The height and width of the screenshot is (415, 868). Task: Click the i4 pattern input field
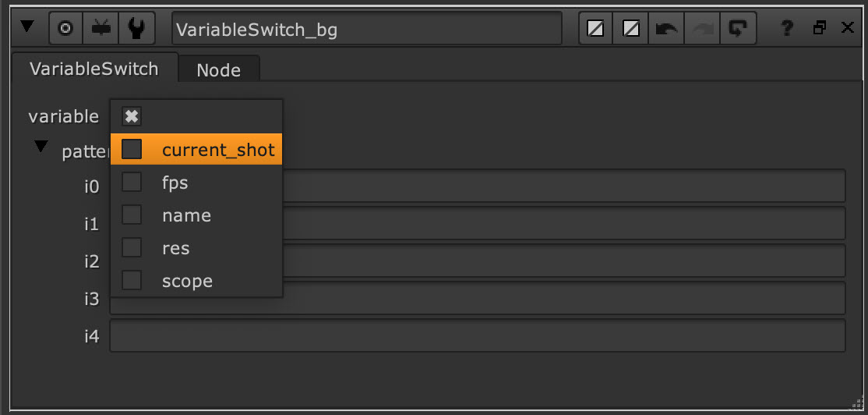(x=477, y=335)
